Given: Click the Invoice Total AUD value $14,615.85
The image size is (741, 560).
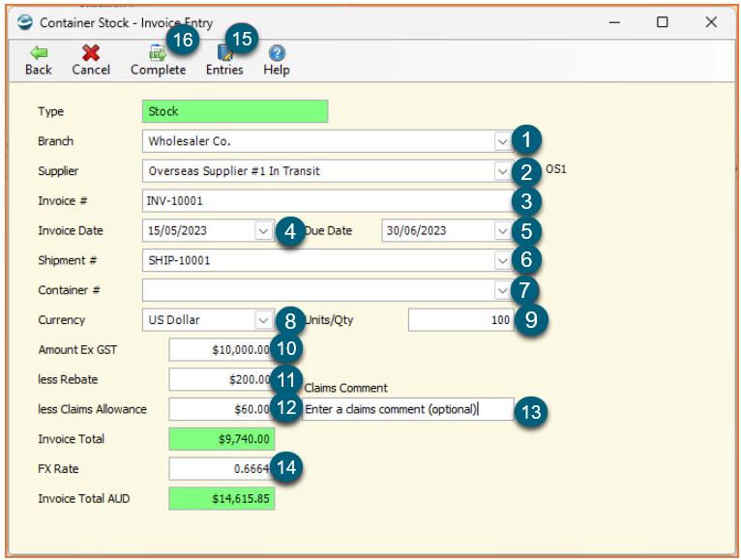Looking at the screenshot, I should click(x=222, y=498).
